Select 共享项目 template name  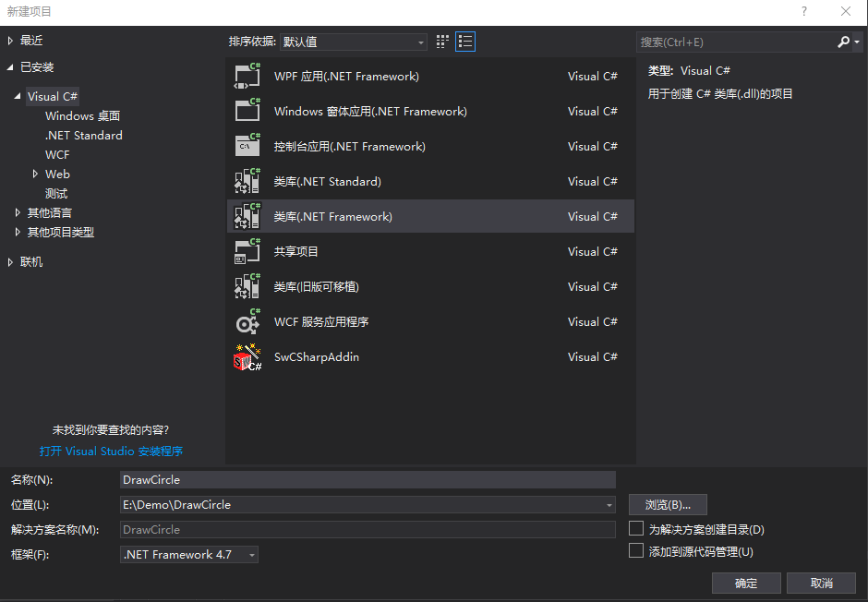pos(296,252)
